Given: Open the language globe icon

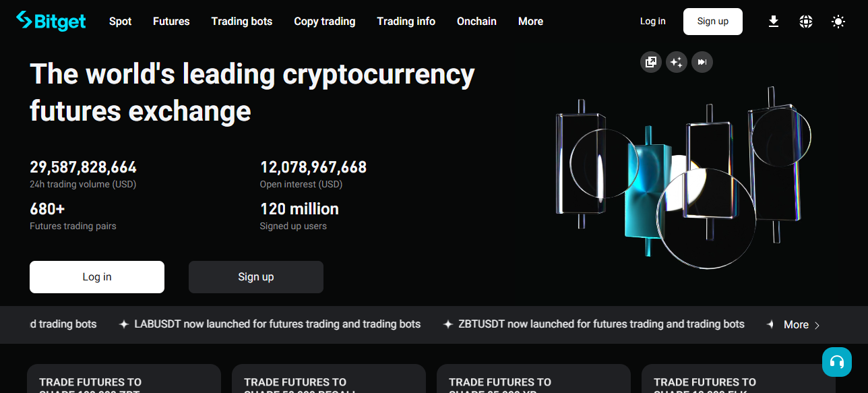Looking at the screenshot, I should click(806, 22).
